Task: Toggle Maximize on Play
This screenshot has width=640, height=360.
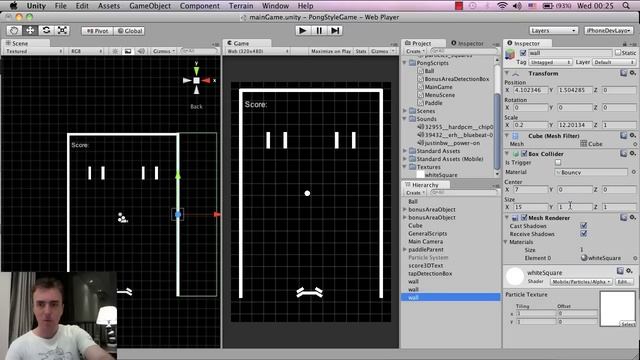Action: (331, 51)
